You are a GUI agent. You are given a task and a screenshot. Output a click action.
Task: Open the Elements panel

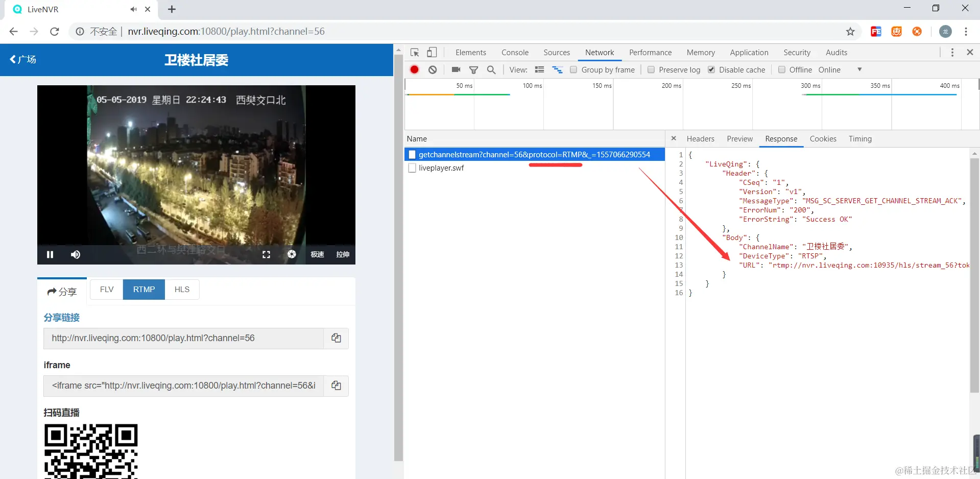coord(471,53)
